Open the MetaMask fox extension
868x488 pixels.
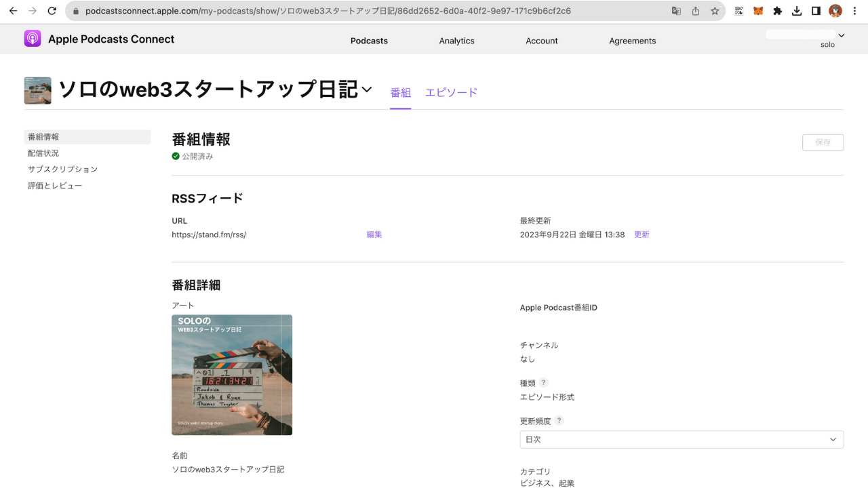[x=758, y=11]
